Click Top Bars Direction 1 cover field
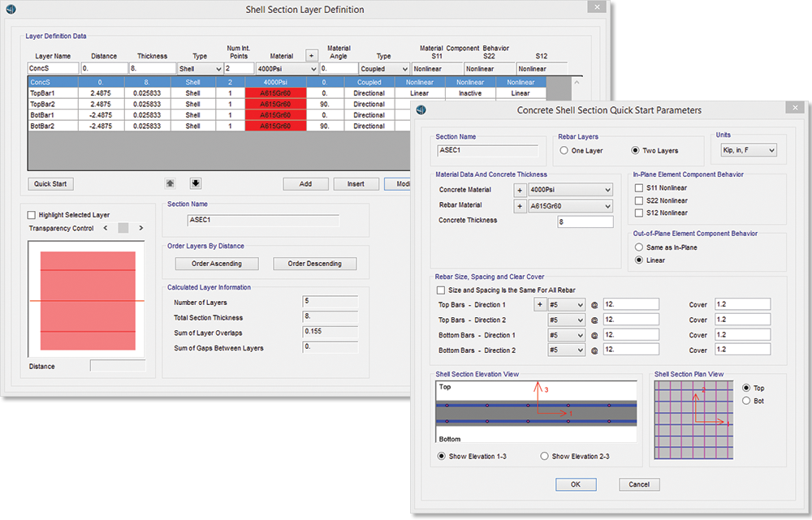The image size is (812, 520). (743, 304)
